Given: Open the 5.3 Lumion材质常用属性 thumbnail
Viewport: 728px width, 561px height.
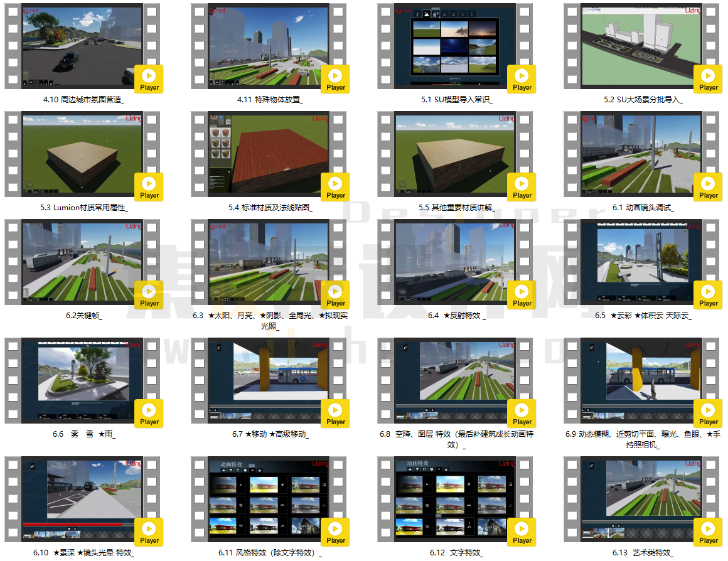Looking at the screenshot, I should (x=82, y=154).
